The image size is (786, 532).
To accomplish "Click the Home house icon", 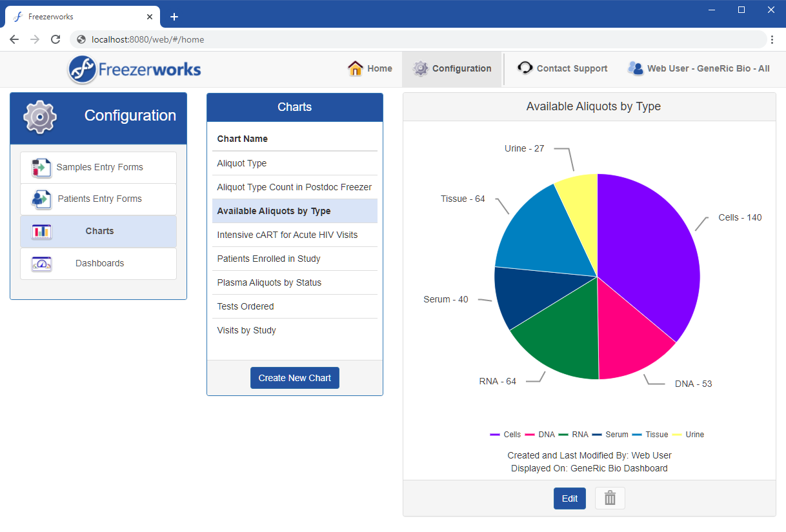I will pos(355,67).
